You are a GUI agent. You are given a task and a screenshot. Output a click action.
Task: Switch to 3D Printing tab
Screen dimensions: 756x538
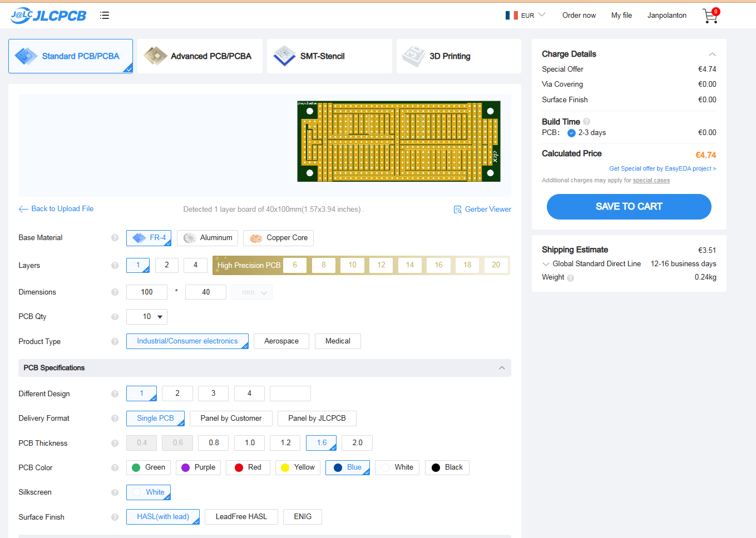[x=459, y=56]
